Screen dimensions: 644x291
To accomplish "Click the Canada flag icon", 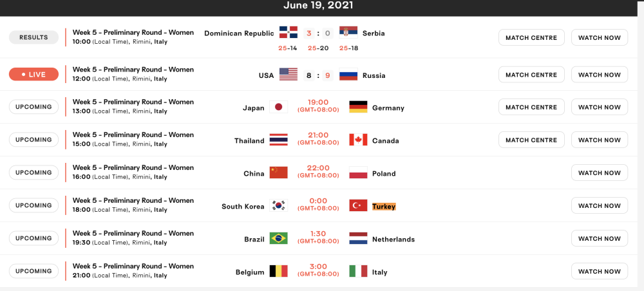I will 358,140.
